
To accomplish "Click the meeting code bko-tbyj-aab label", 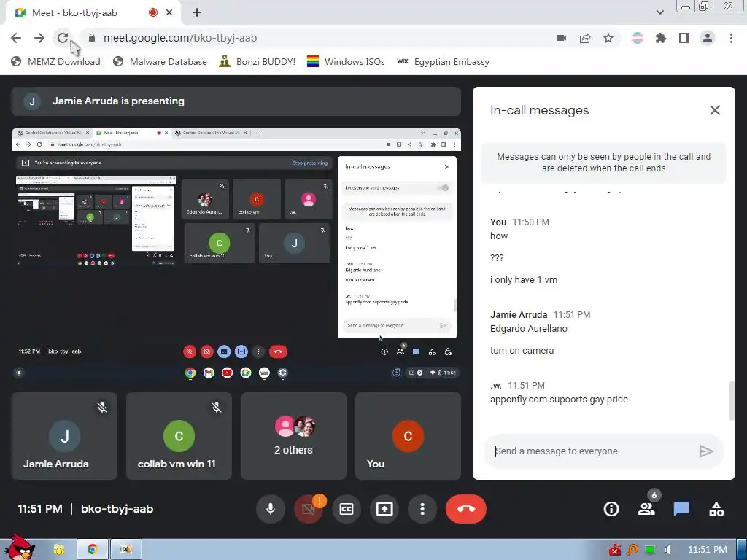I will point(117,508).
